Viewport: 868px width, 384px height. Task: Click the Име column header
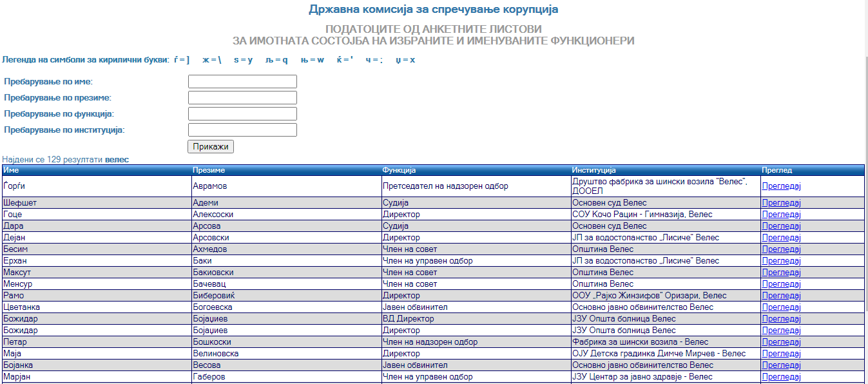coord(97,170)
